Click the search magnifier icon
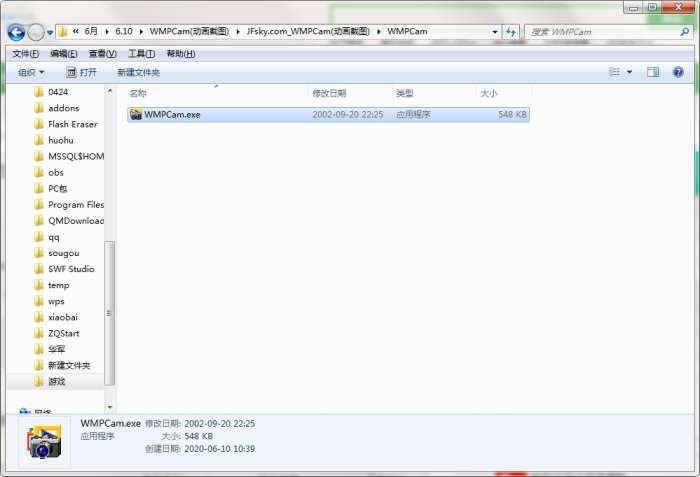Image resolution: width=700 pixels, height=477 pixels. tap(684, 32)
